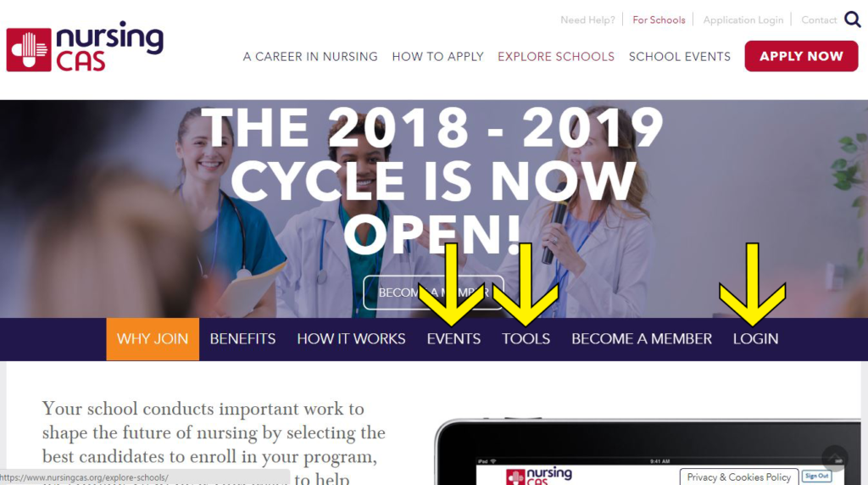Click Privacy & Cookies Policy button
Image resolution: width=868 pixels, height=485 pixels.
click(x=739, y=477)
